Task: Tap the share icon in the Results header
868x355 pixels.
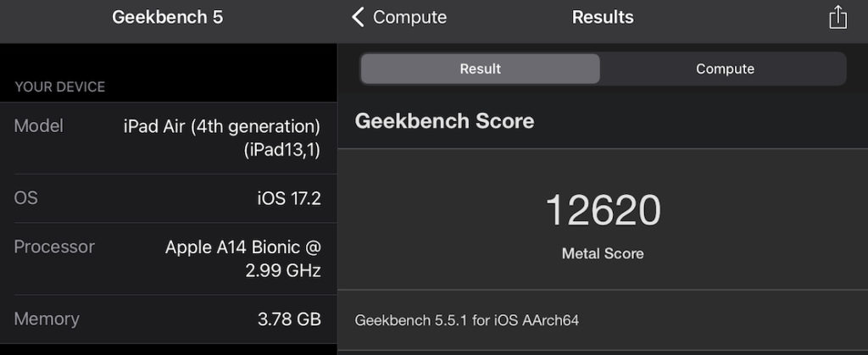Action: [x=837, y=17]
